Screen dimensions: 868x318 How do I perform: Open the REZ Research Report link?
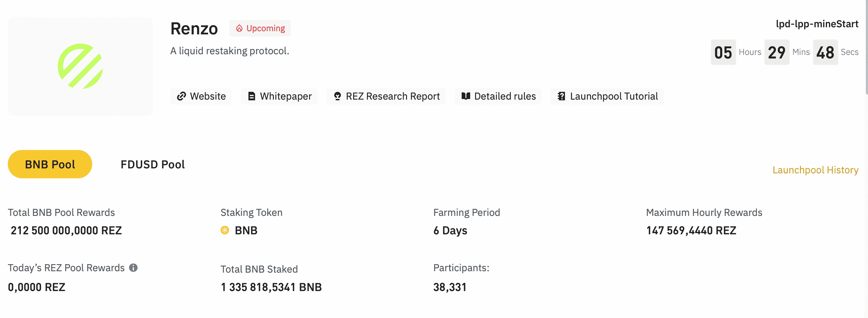tap(393, 96)
